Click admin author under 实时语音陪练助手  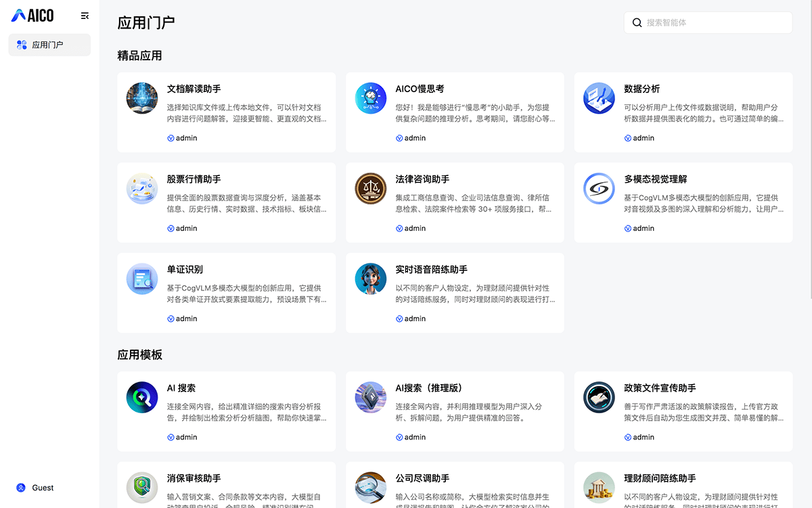411,318
